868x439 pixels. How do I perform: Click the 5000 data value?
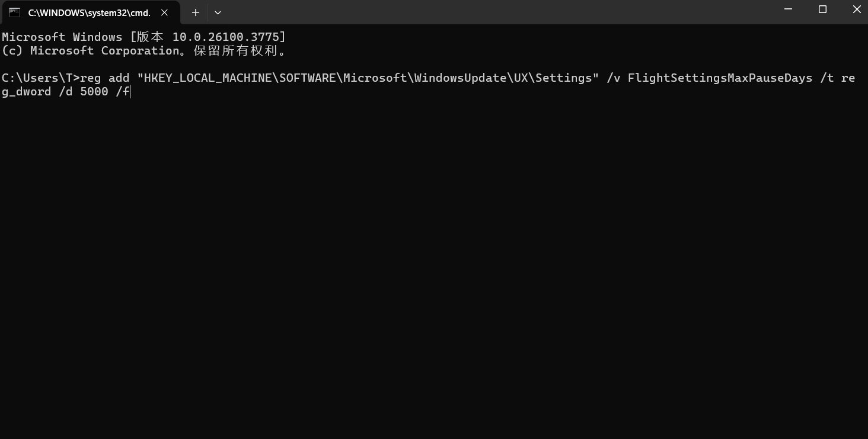[94, 92]
